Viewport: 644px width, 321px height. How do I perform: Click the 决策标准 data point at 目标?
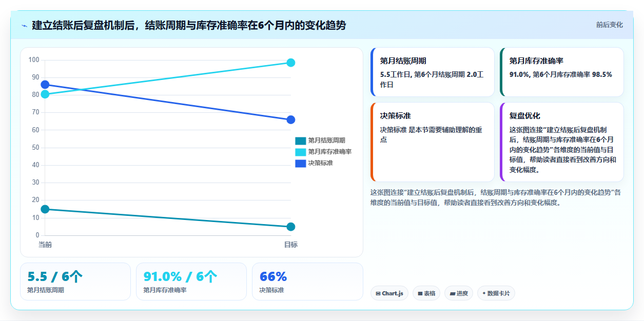(291, 119)
